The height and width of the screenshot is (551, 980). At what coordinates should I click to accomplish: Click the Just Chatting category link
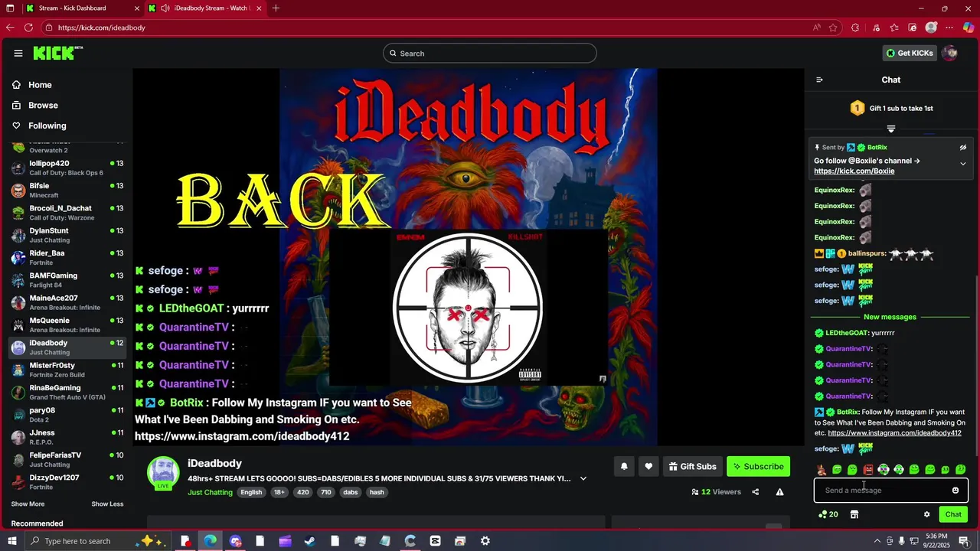click(210, 492)
